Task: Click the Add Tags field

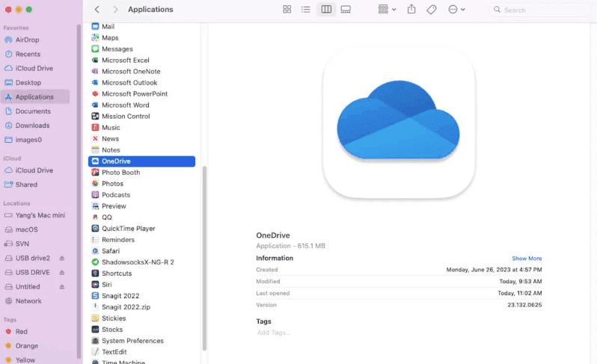Action: [274, 333]
